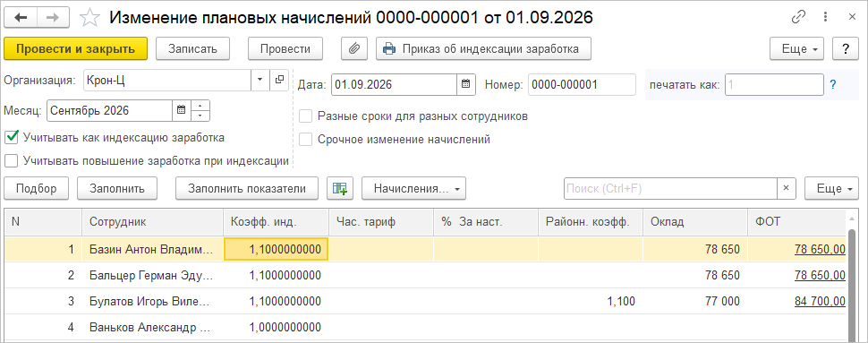Open ФОТ link 84 700,00 for Булатов
Screen dimensions: 868x343
(x=820, y=302)
